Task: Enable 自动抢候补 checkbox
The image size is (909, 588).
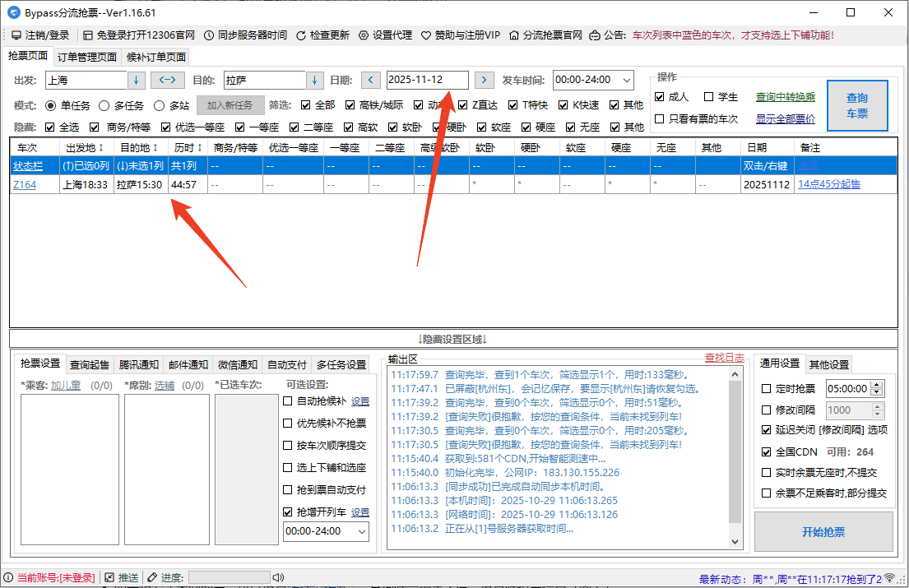Action: (x=288, y=401)
